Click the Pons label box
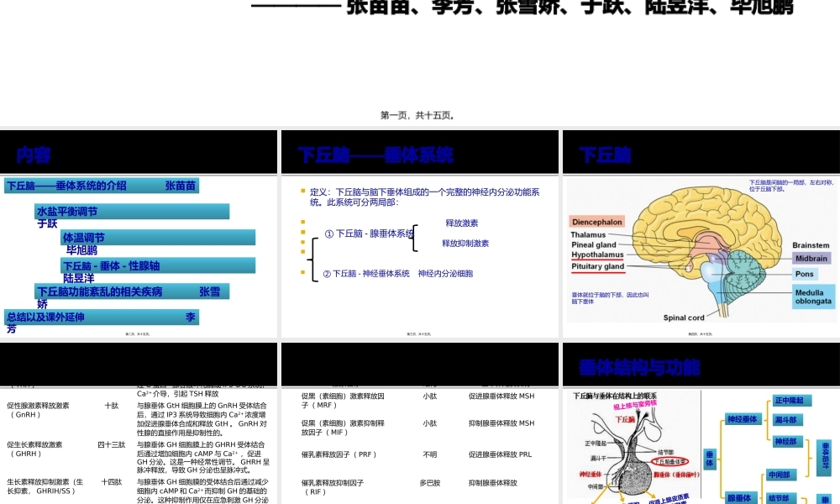Image resolution: width=840 pixels, height=504 pixels. pyautogui.click(x=805, y=273)
